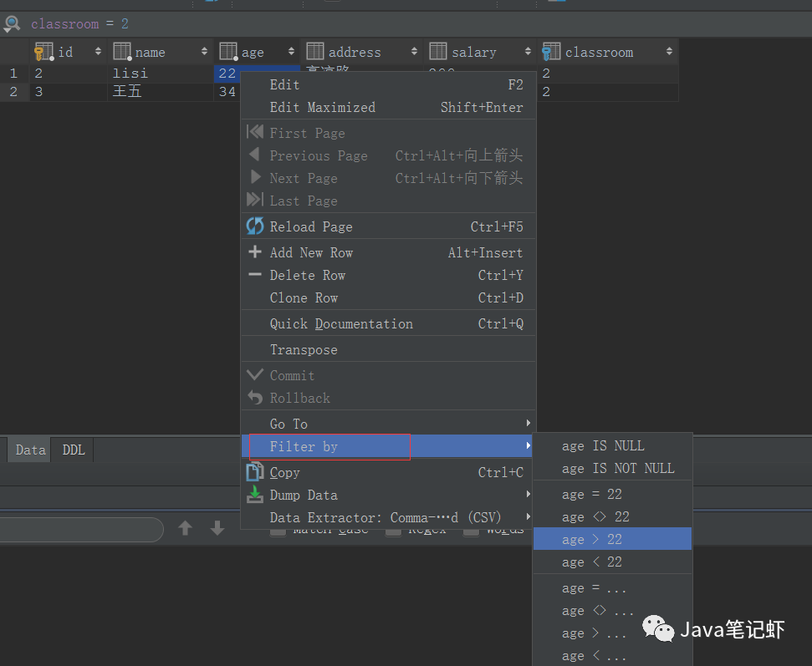
Task: Choose age = ... custom filter
Action: coord(613,588)
